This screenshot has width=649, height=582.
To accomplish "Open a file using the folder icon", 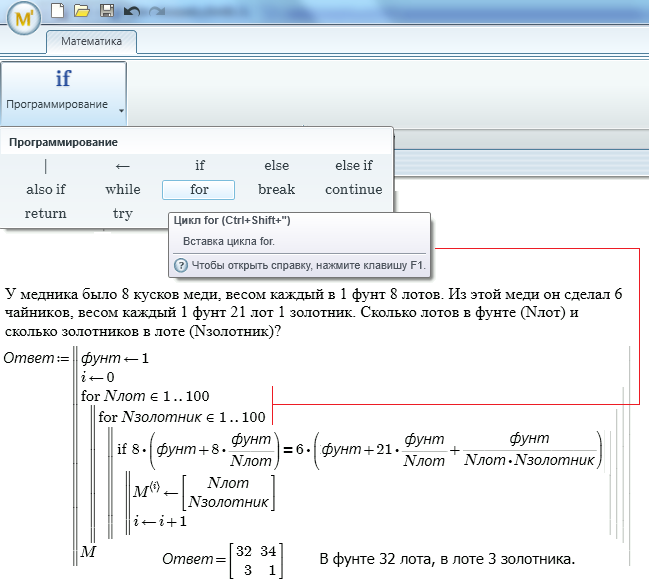I will [x=82, y=11].
